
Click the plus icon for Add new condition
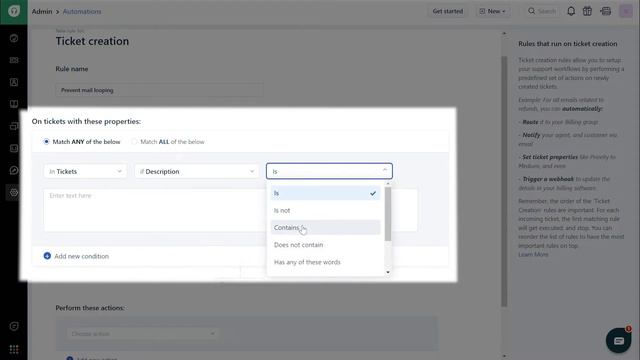tap(47, 256)
